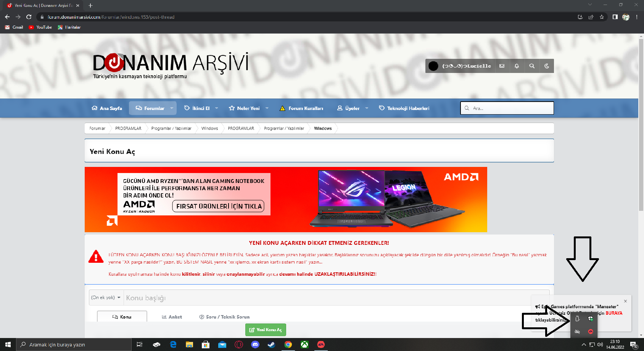
Task: Expand the İkinci El dropdown arrow
Action: tap(217, 108)
